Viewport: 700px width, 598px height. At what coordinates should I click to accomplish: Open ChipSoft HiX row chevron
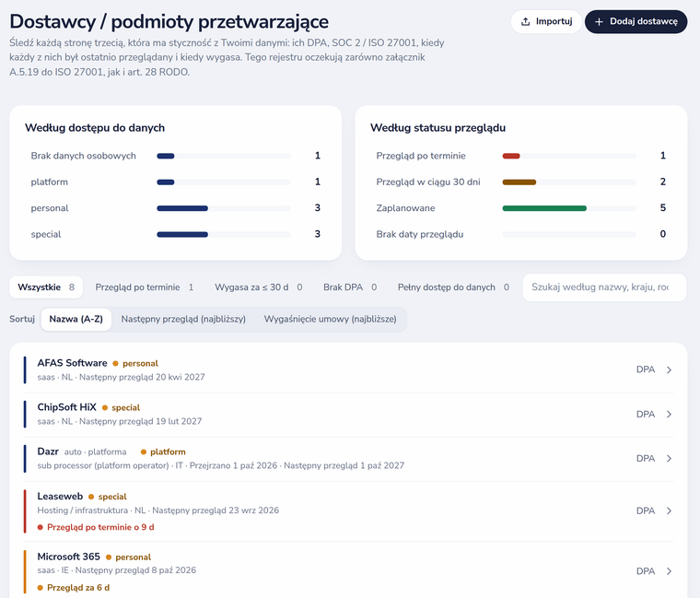pos(669,415)
